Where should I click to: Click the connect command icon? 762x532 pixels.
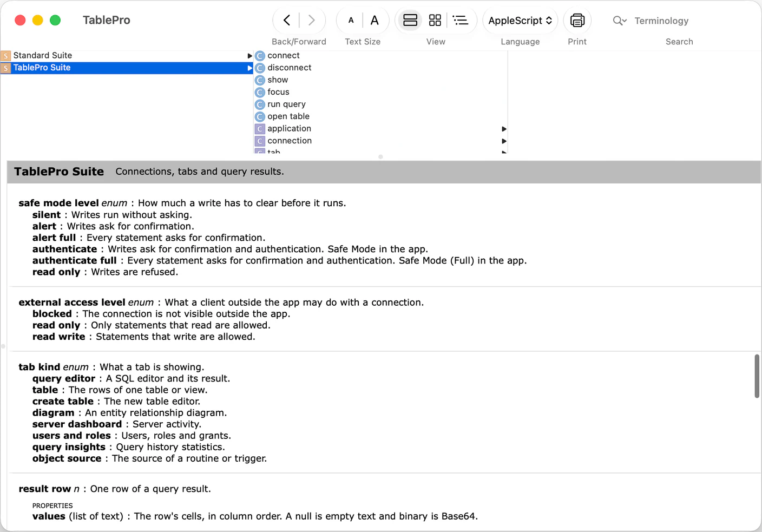pos(260,56)
